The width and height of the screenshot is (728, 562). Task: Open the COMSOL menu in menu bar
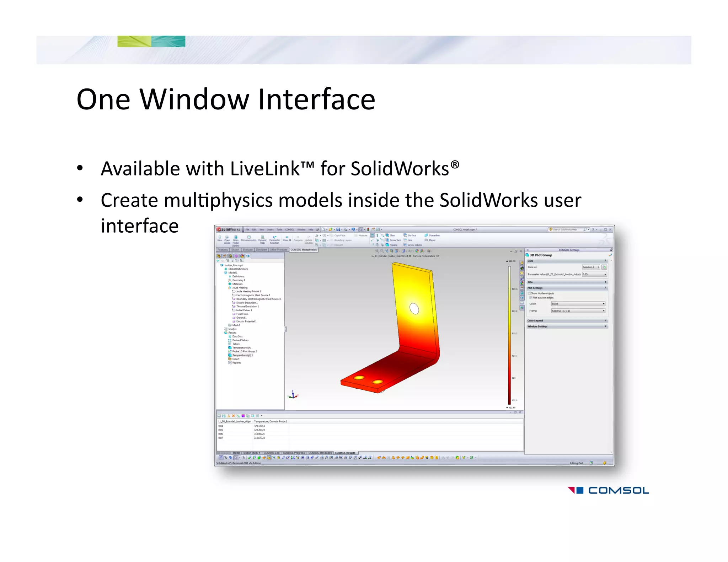[x=289, y=229]
